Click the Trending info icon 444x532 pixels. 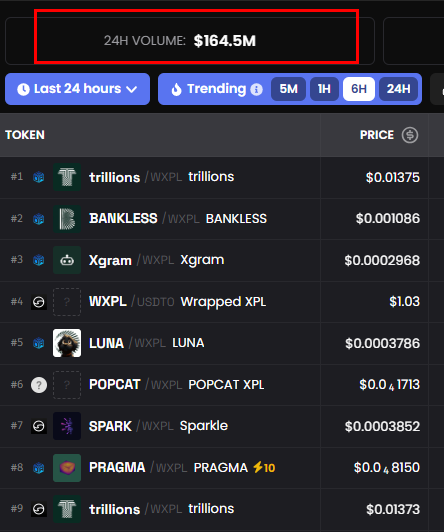pos(256,90)
